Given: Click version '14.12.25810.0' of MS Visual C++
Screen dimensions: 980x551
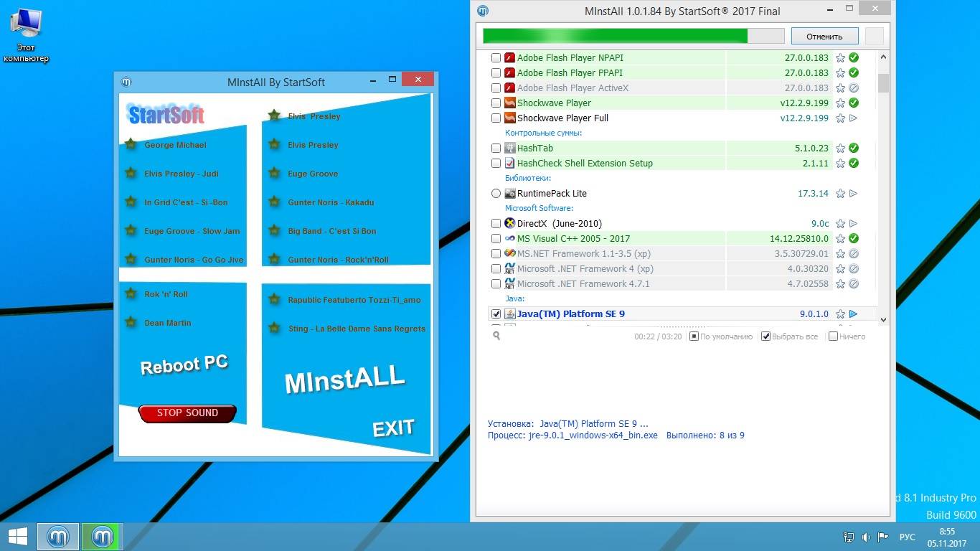Looking at the screenshot, I should (x=799, y=238).
